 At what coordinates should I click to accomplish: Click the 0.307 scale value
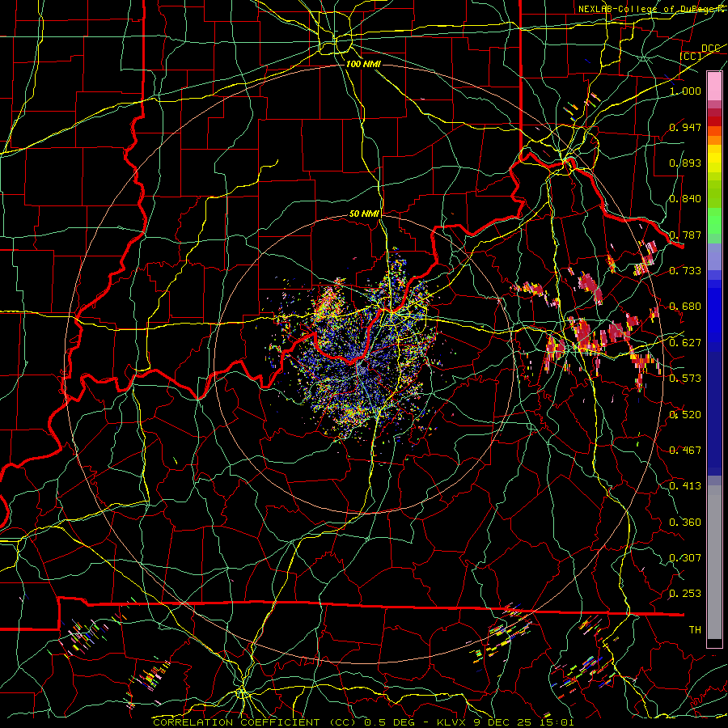coord(685,558)
